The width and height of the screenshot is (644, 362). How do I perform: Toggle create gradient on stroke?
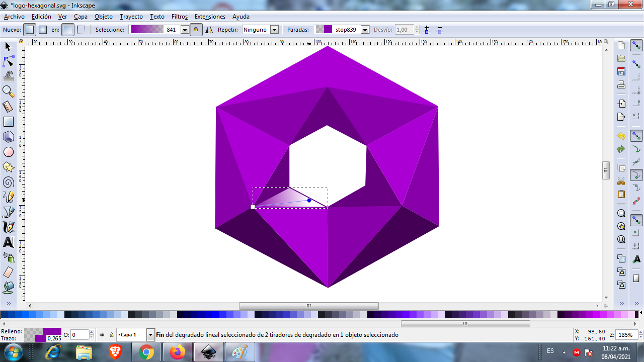(x=81, y=30)
